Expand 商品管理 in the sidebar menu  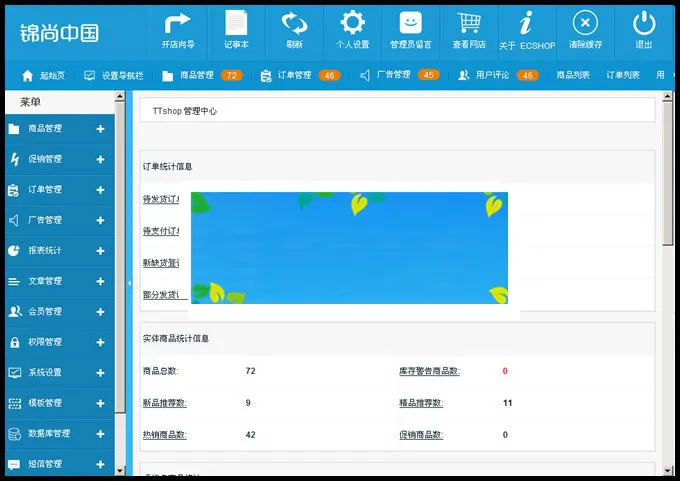coord(100,129)
